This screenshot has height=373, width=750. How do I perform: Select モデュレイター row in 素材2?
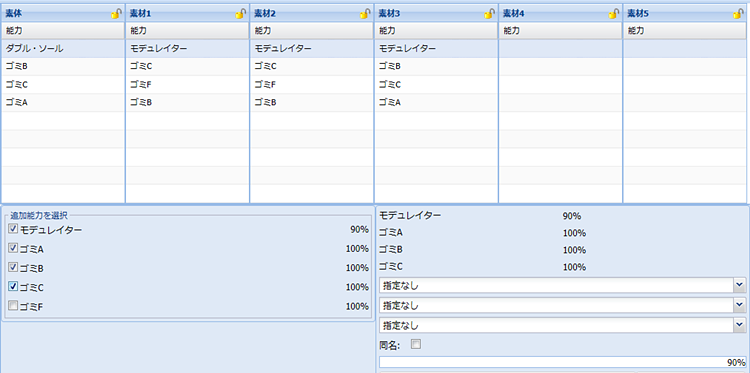pos(311,49)
